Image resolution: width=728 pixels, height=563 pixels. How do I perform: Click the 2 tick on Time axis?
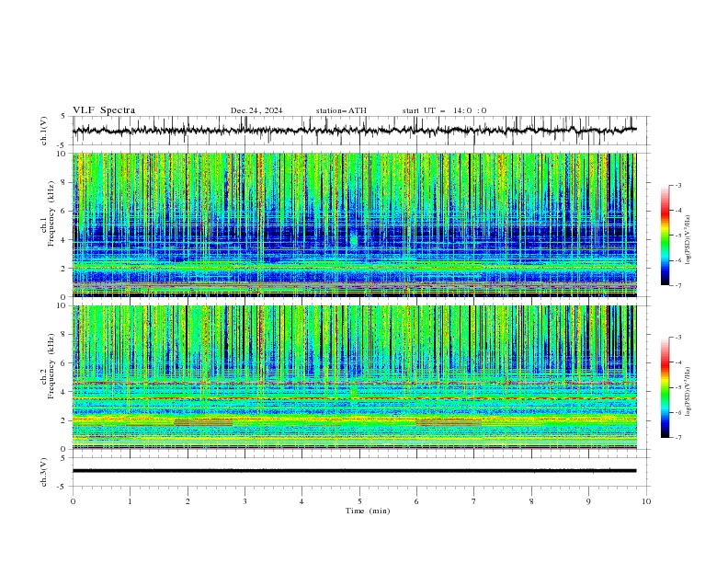pos(188,501)
